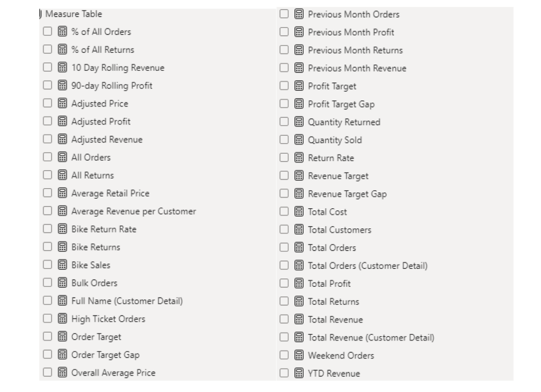The image size is (541, 392).
Task: Click the calculator icon beside Adjusted Profit
Action: (62, 122)
